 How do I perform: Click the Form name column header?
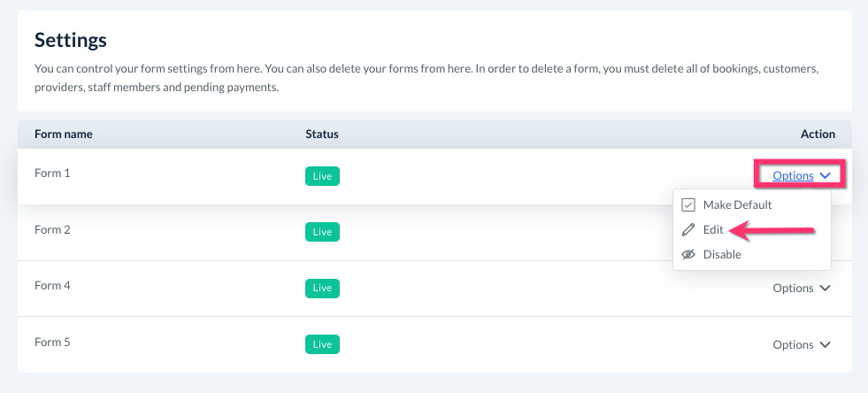coord(64,135)
